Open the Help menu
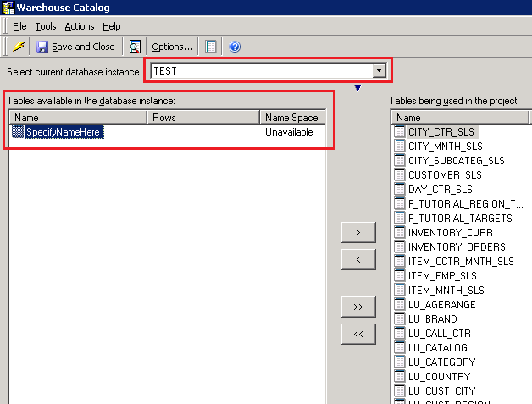 click(112, 27)
